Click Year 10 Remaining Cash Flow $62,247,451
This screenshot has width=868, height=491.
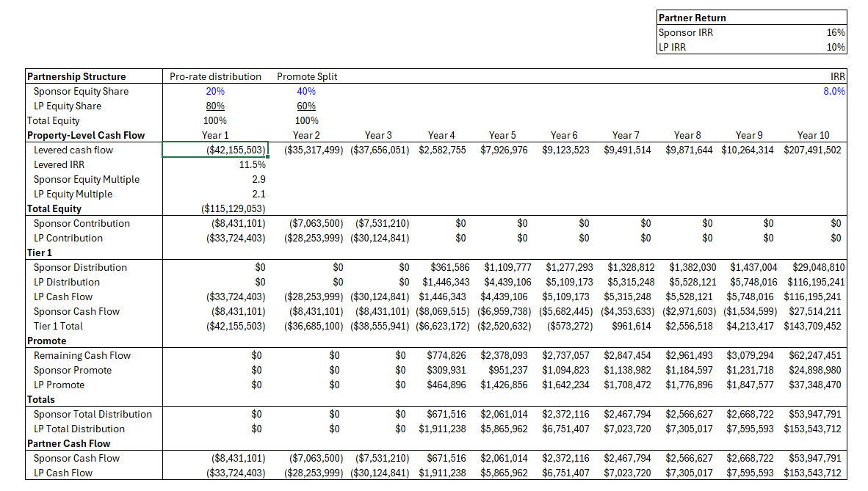pyautogui.click(x=815, y=355)
